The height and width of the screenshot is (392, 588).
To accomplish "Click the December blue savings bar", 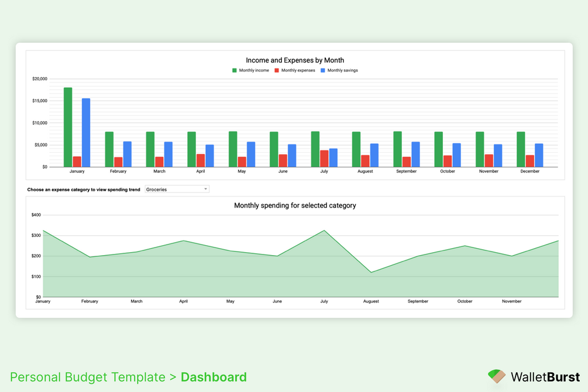I will (539, 155).
